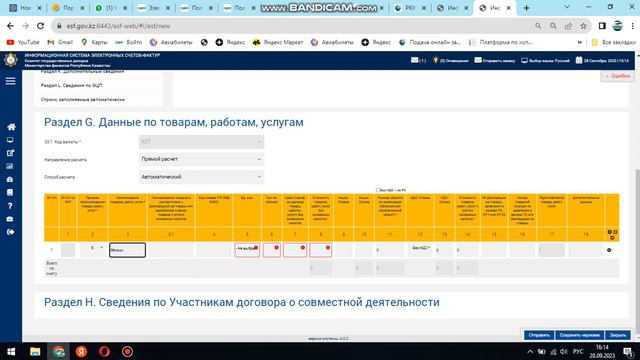Click the browser Reload button
640x360 pixels.
click(x=40, y=26)
